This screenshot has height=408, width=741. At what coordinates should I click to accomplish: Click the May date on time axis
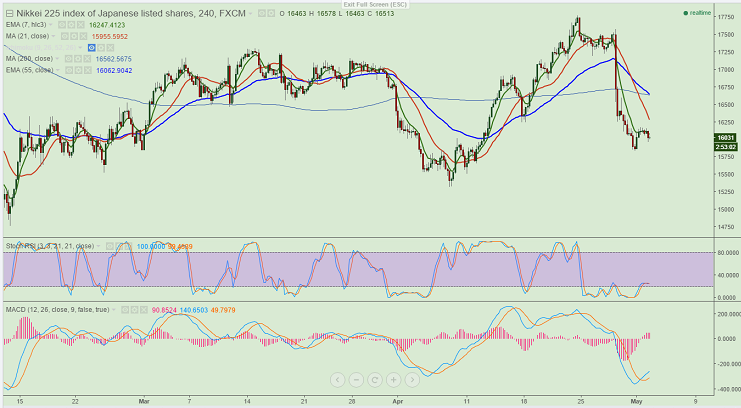(x=637, y=401)
